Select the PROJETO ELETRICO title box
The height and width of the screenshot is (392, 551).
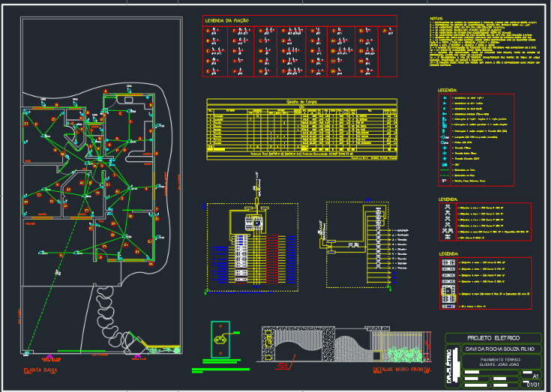tap(493, 338)
